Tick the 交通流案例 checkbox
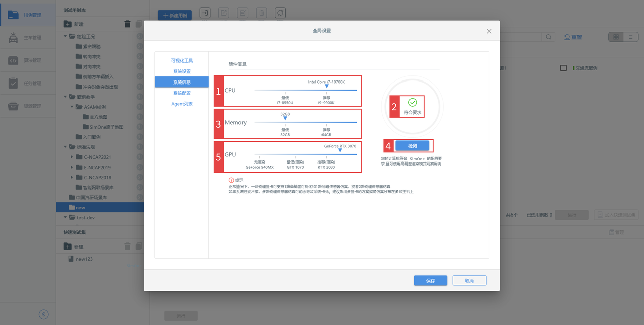Viewport: 644px width, 325px height. coord(563,68)
